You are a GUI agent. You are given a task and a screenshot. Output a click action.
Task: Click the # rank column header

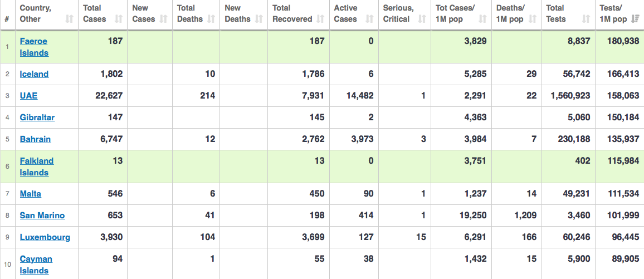coord(7,19)
